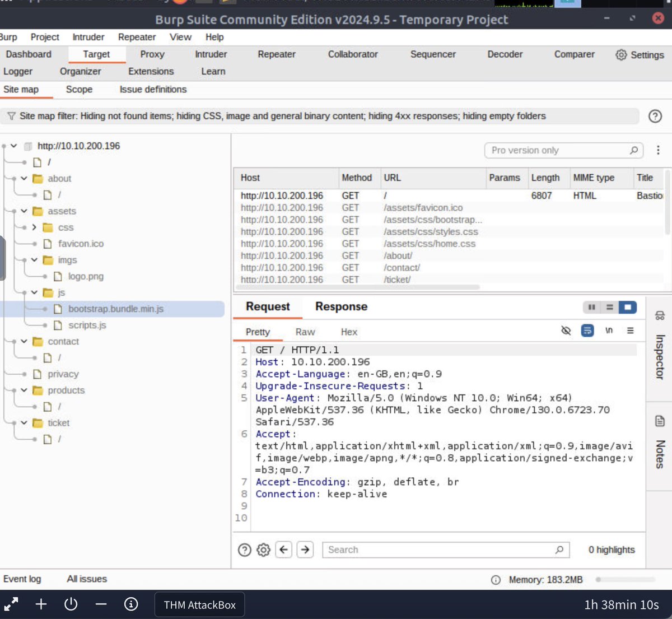Click the Memory usage progress bar

coord(625,580)
